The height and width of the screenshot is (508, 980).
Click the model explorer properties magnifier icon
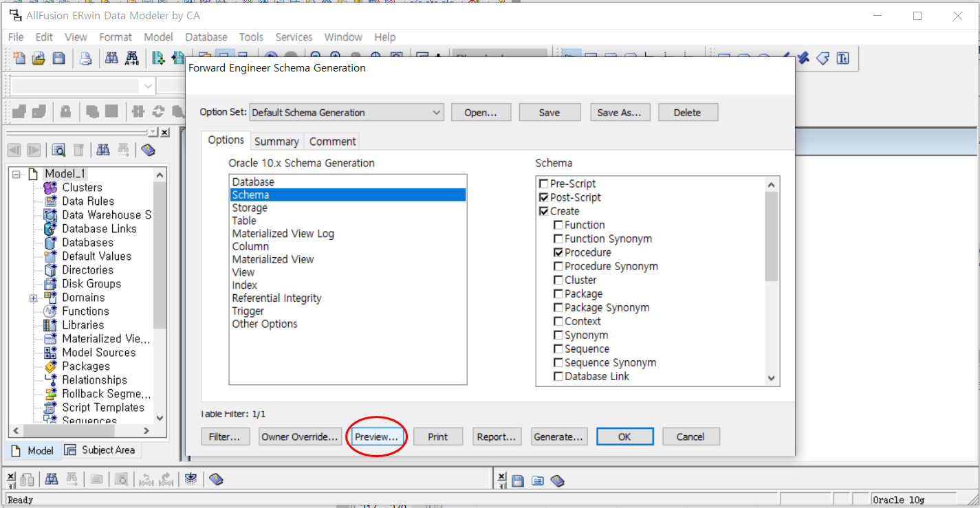tap(59, 150)
